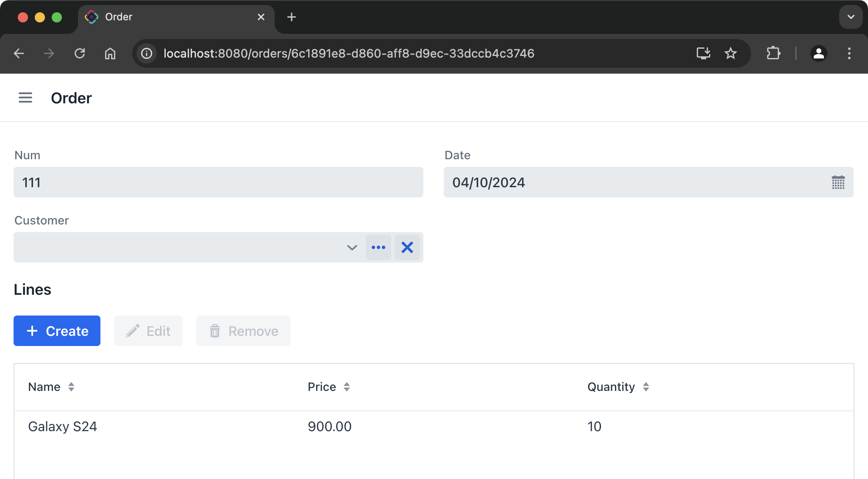This screenshot has height=479, width=868.
Task: Open the Customer lookup via ellipsis icon
Action: pyautogui.click(x=378, y=247)
